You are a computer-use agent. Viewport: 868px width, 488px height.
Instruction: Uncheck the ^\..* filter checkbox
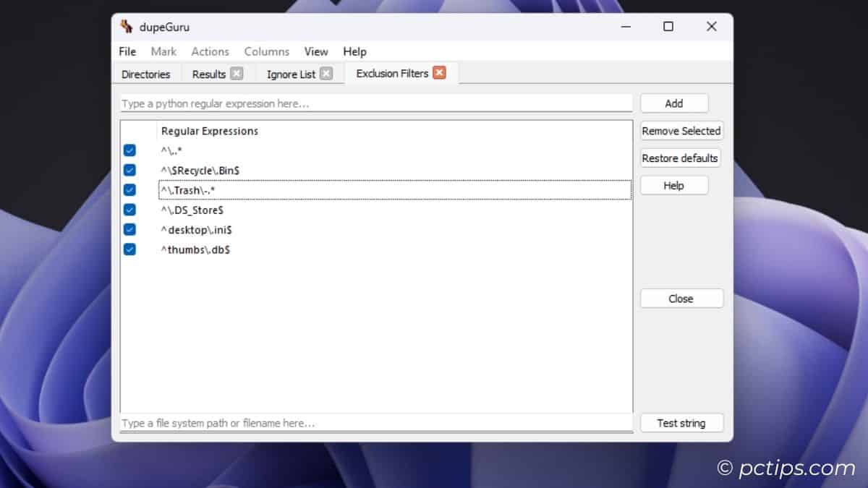point(129,150)
